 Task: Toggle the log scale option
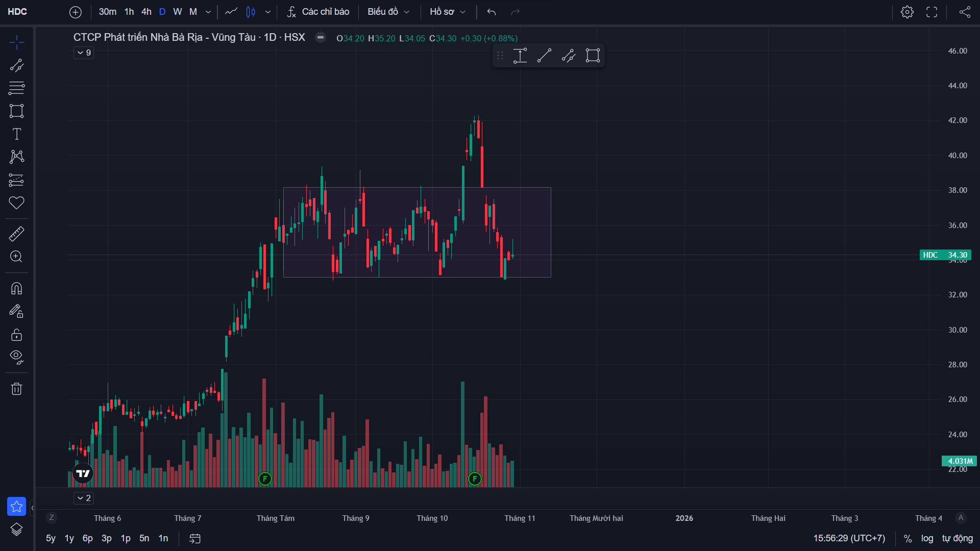coord(927,538)
